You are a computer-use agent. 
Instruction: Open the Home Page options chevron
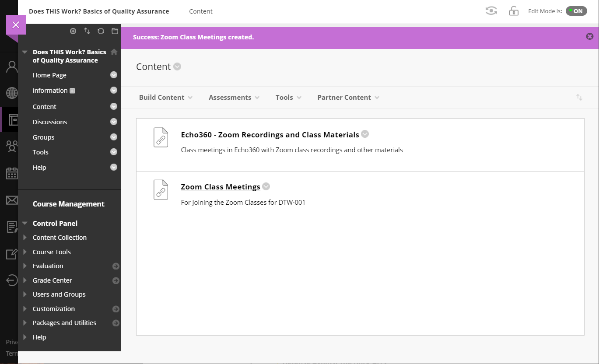click(114, 75)
